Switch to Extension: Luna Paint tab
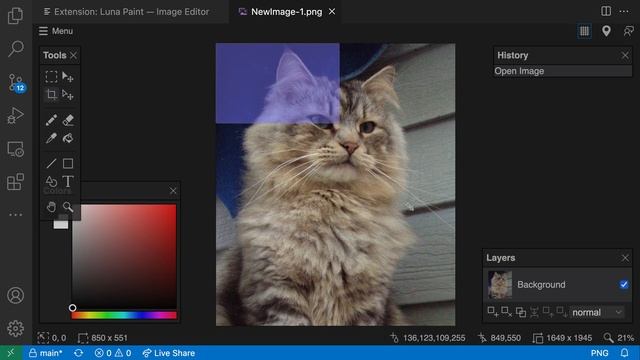The height and width of the screenshot is (360, 640). click(x=127, y=12)
